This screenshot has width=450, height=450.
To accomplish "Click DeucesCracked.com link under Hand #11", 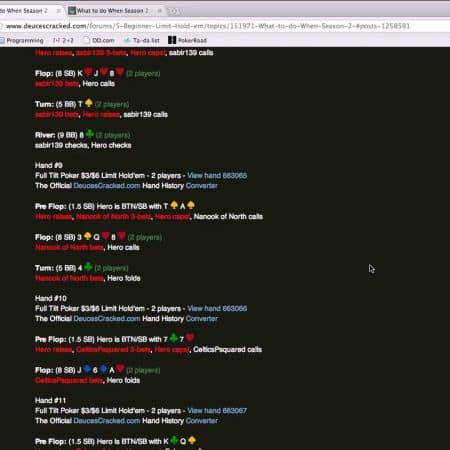I will (107, 421).
